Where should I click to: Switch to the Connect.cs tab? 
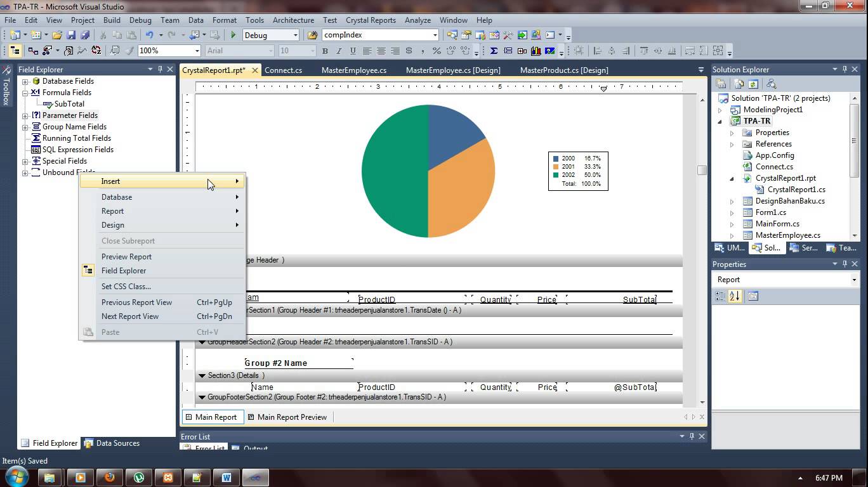click(x=283, y=70)
